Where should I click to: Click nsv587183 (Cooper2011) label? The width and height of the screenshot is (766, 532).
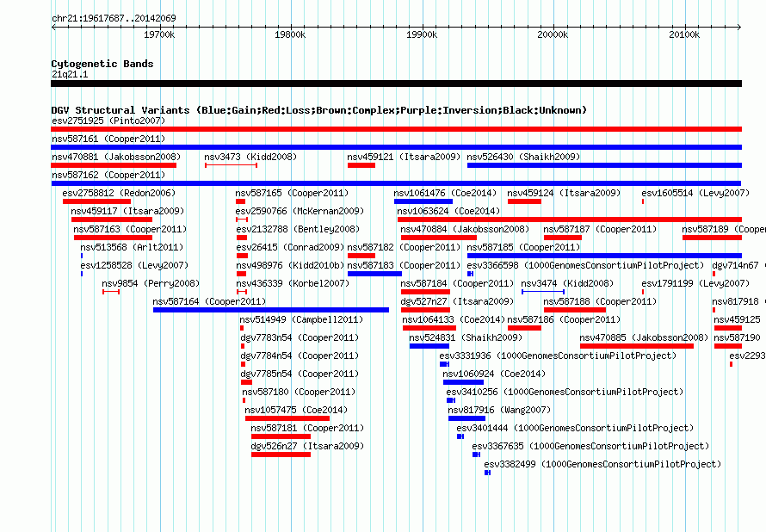404,265
